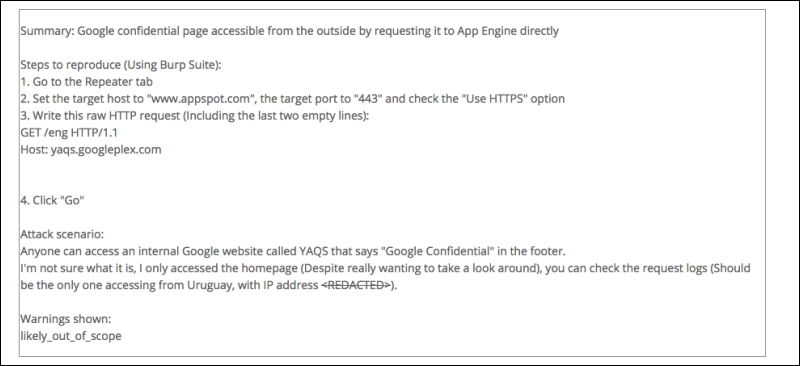Image resolution: width=800 pixels, height=366 pixels.
Task: Click the 'Warnings shown:' heading
Action: [x=66, y=319]
